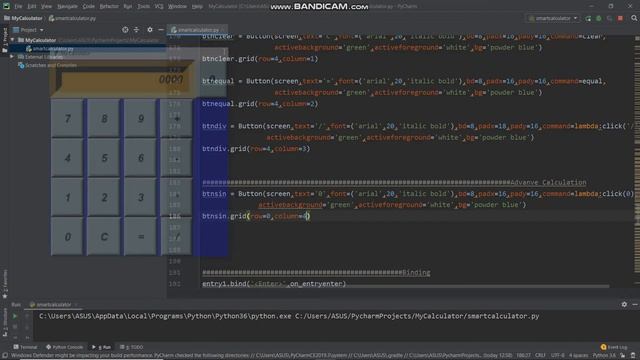Open the Event Log

click(614, 347)
